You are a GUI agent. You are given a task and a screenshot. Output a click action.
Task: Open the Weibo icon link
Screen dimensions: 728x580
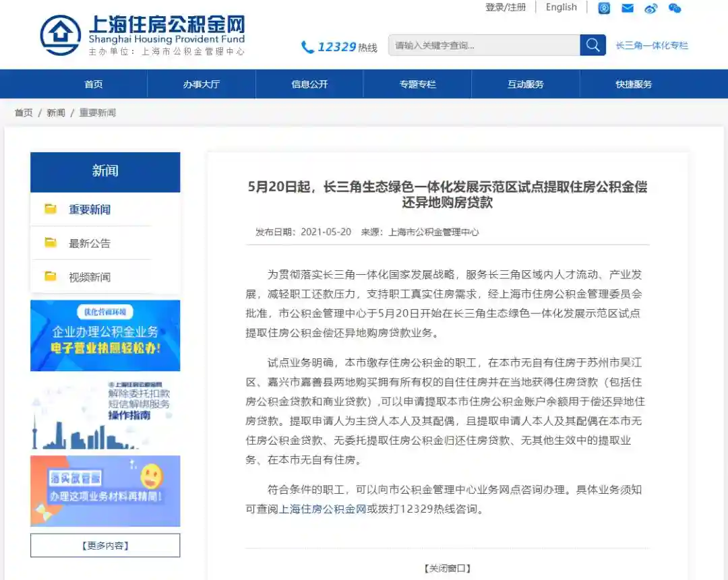coord(650,8)
